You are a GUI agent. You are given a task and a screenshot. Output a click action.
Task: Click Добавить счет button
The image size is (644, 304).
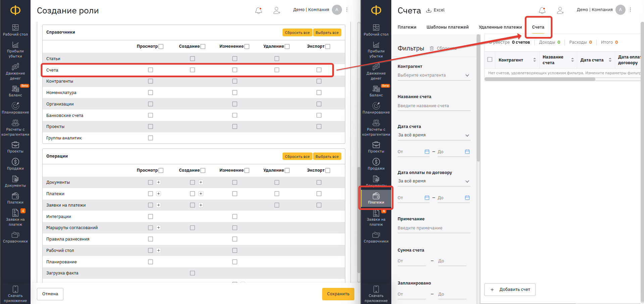coord(510,290)
